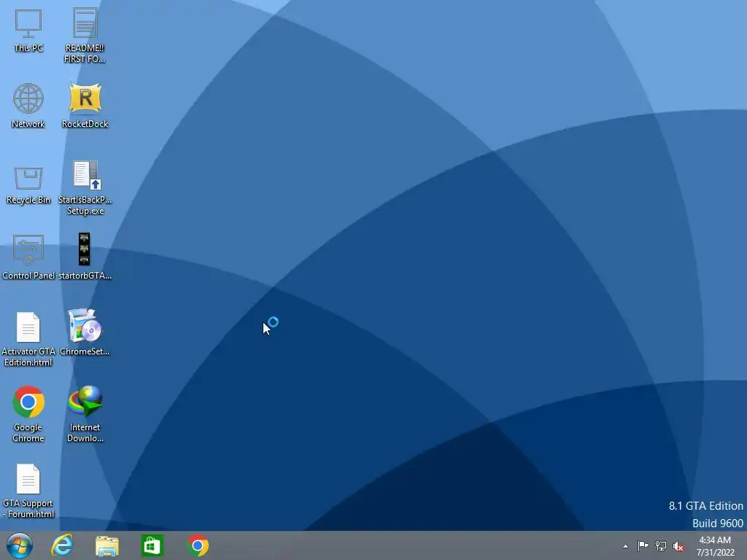The width and height of the screenshot is (747, 560).
Task: Open the clock showing 4:34 AM
Action: (715, 546)
